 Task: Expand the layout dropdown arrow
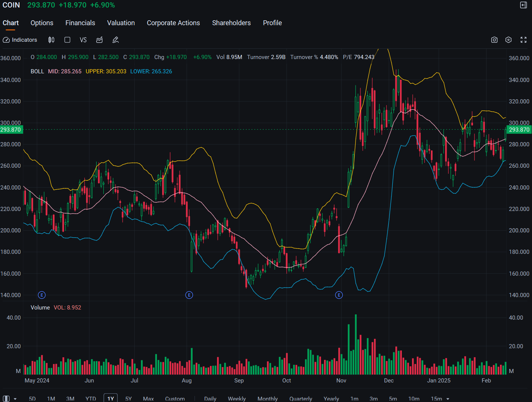tap(15, 399)
